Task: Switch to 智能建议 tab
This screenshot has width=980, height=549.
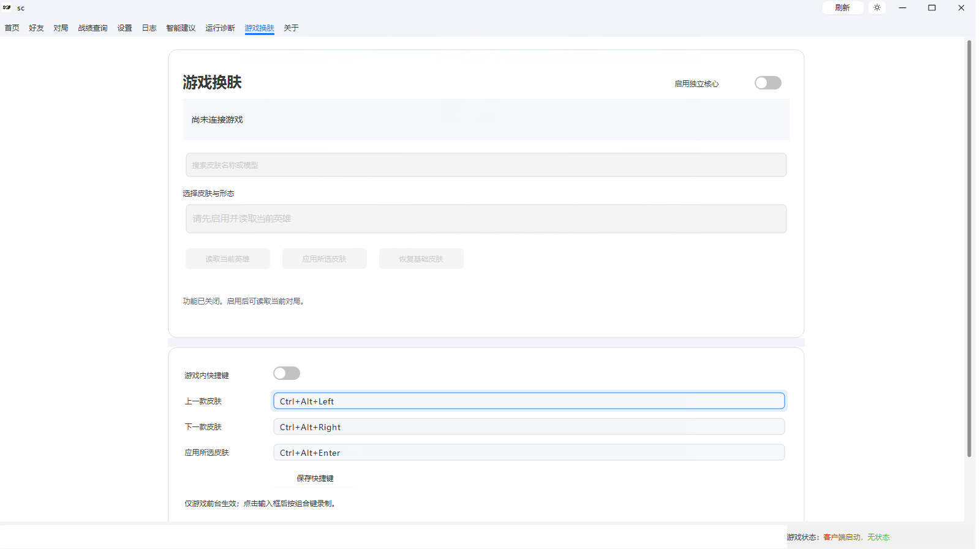Action: click(x=181, y=28)
